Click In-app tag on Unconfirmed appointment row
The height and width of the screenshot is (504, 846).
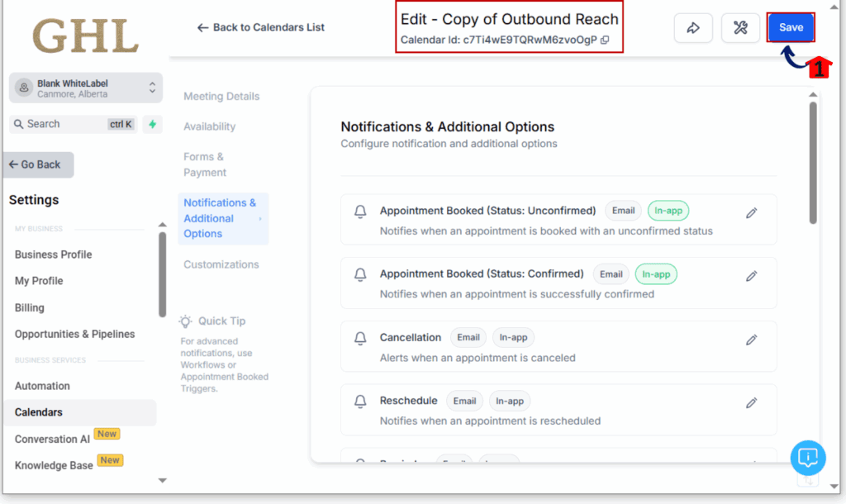(x=668, y=211)
